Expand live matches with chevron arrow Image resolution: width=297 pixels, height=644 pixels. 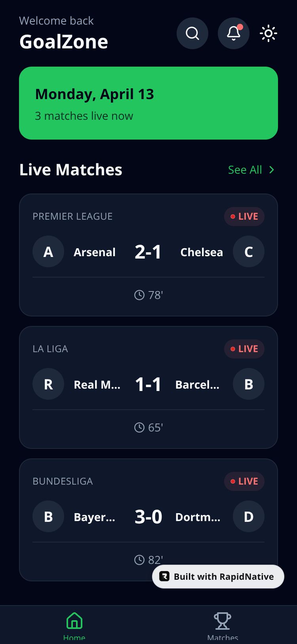click(272, 170)
